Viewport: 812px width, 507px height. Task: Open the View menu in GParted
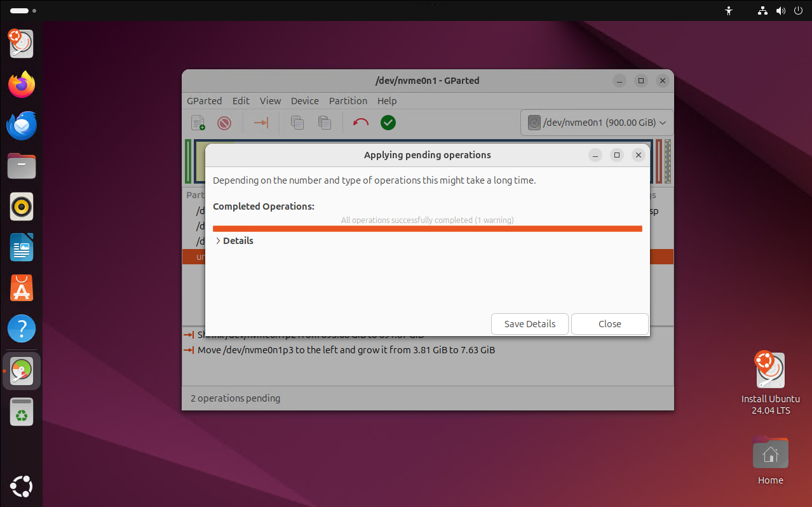point(270,101)
